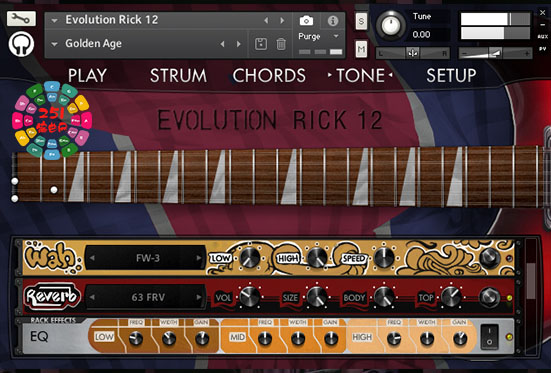Expand the Purge dropdown

(x=336, y=36)
